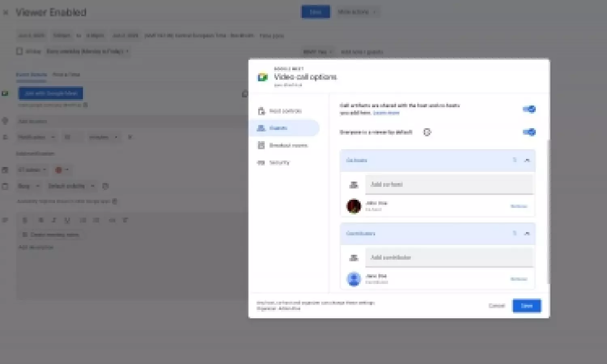Open the Default visibility dropdown

[71, 186]
